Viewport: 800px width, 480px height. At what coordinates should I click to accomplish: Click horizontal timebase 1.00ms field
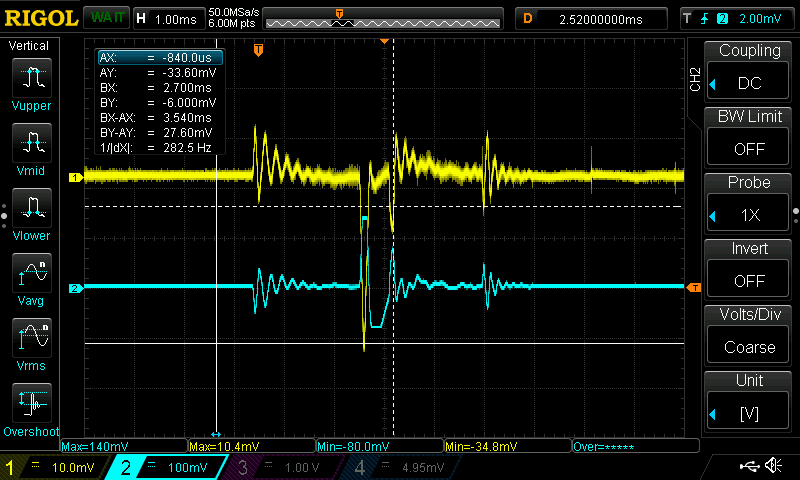[168, 19]
